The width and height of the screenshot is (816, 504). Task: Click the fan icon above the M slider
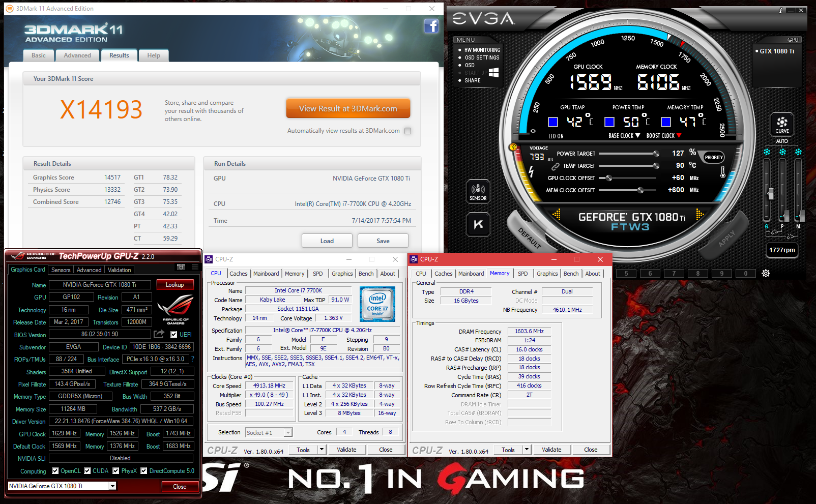tap(798, 152)
